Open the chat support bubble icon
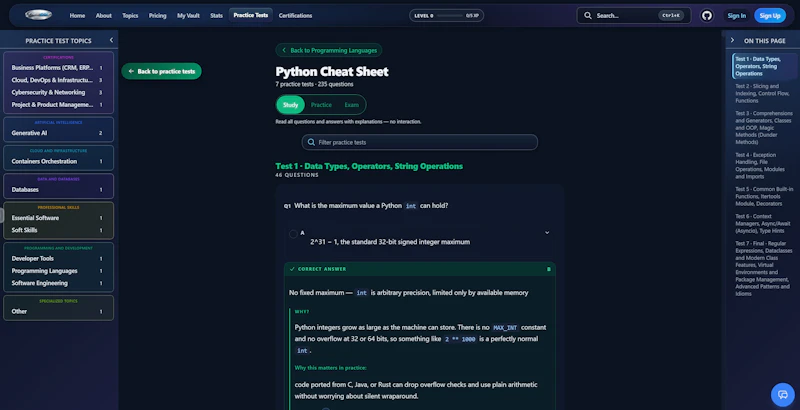800x410 pixels. click(783, 394)
